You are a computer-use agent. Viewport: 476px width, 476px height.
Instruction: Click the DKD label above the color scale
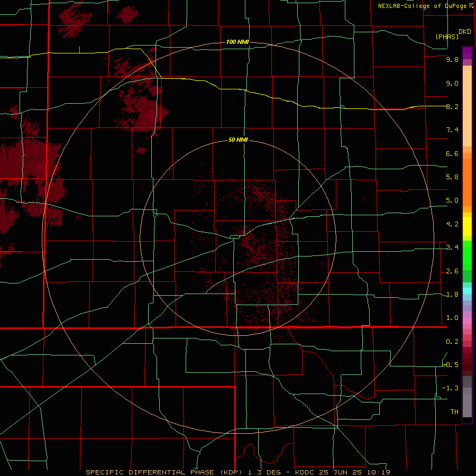[464, 32]
